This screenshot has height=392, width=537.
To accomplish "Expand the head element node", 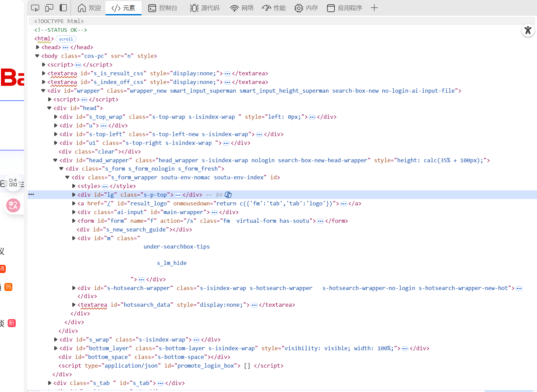I will coord(38,47).
